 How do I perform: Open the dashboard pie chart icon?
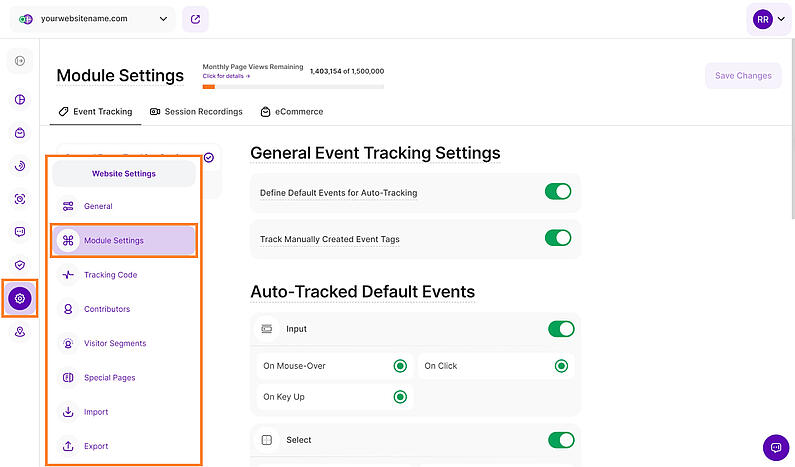[20, 99]
